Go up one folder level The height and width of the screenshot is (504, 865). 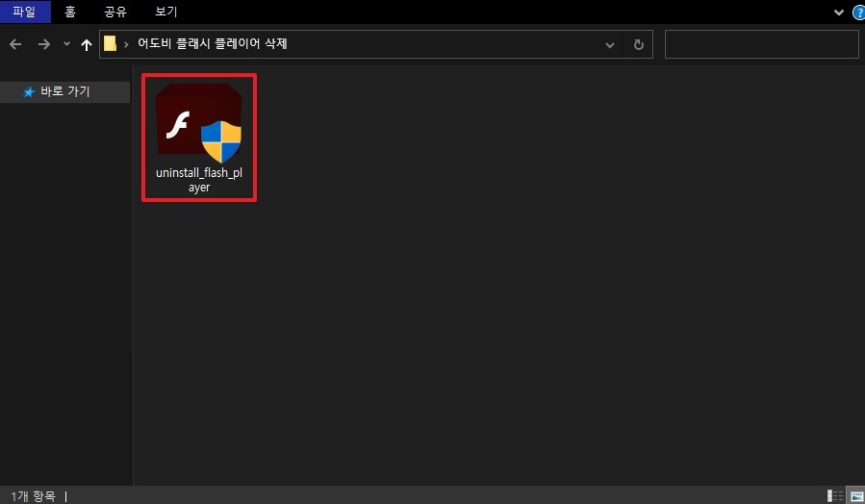click(x=86, y=44)
